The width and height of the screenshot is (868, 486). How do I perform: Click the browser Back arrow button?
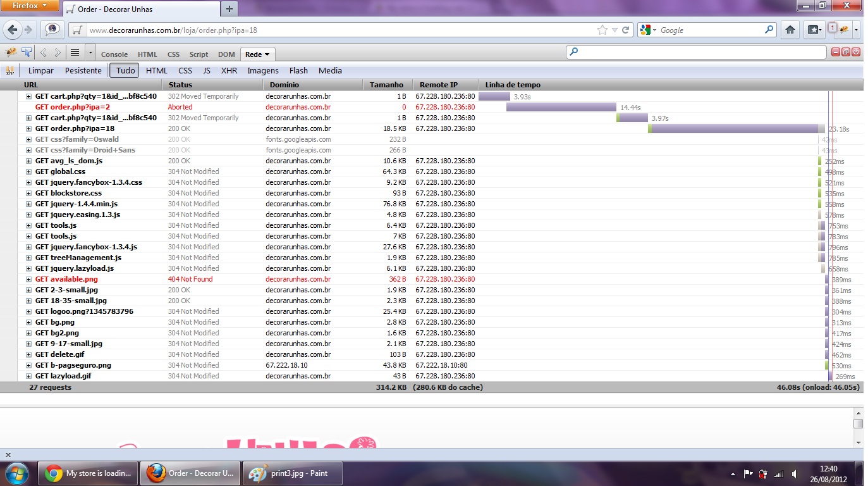pos(13,30)
